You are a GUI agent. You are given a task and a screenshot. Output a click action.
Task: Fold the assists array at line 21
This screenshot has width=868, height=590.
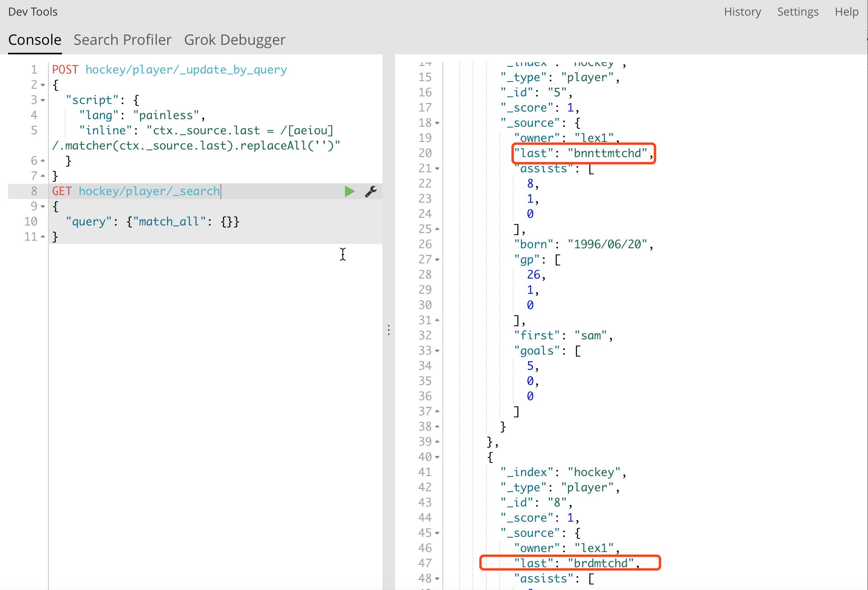pyautogui.click(x=437, y=169)
